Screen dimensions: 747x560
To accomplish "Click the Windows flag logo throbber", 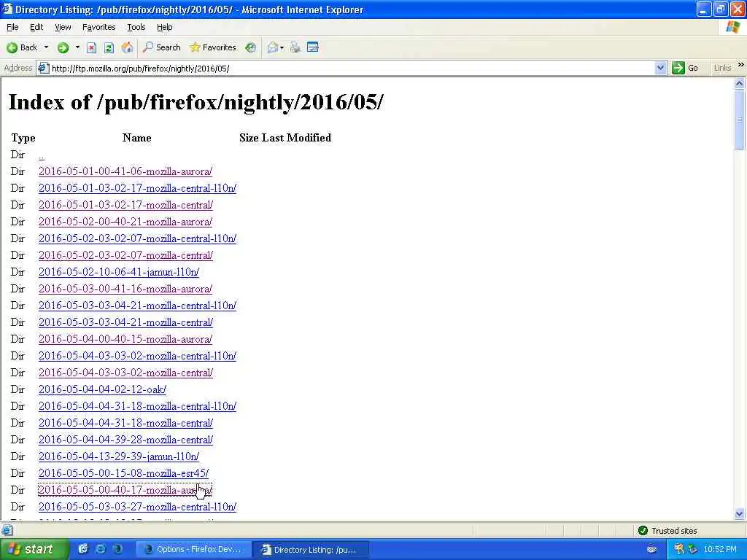I will click(x=732, y=27).
